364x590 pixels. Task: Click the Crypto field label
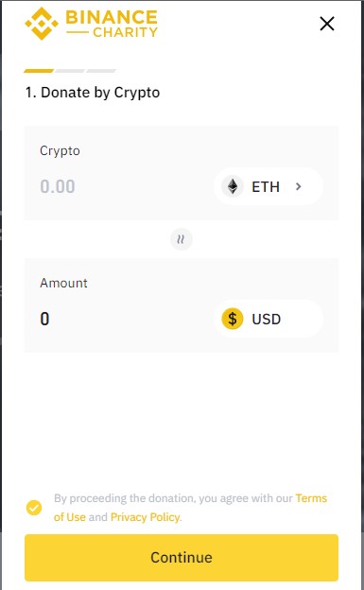point(60,151)
